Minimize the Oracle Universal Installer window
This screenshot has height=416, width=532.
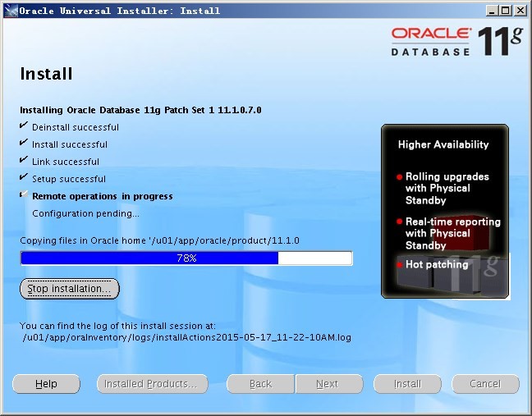click(x=491, y=11)
